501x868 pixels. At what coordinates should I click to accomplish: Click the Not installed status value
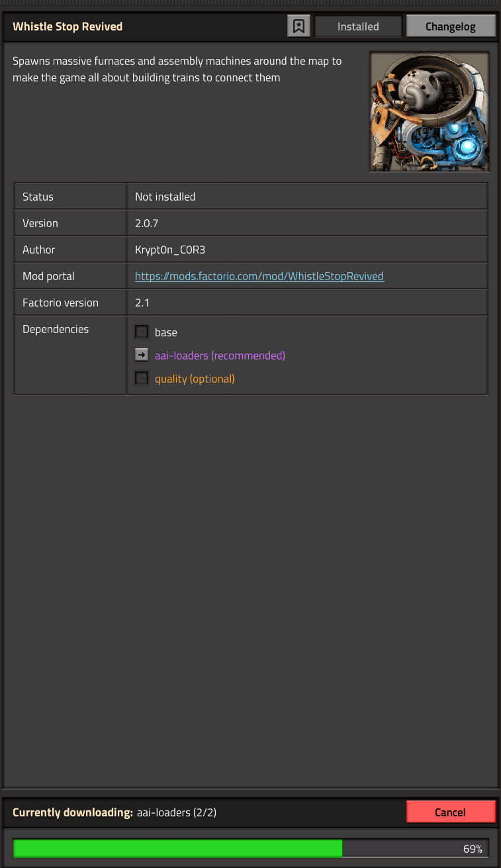165,197
